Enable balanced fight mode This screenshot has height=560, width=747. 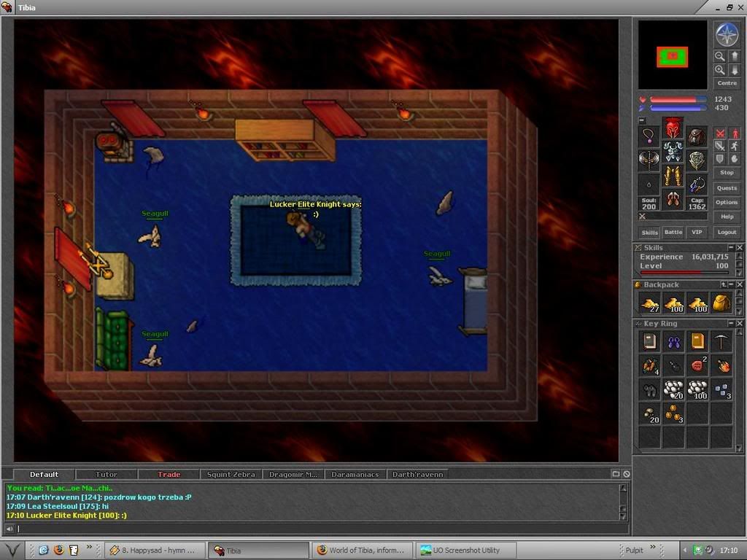click(x=720, y=146)
